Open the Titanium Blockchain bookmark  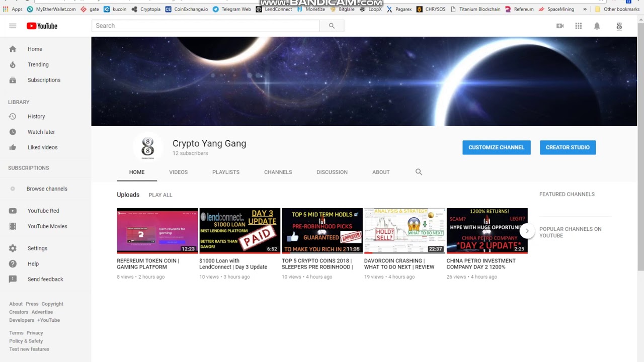pos(475,9)
